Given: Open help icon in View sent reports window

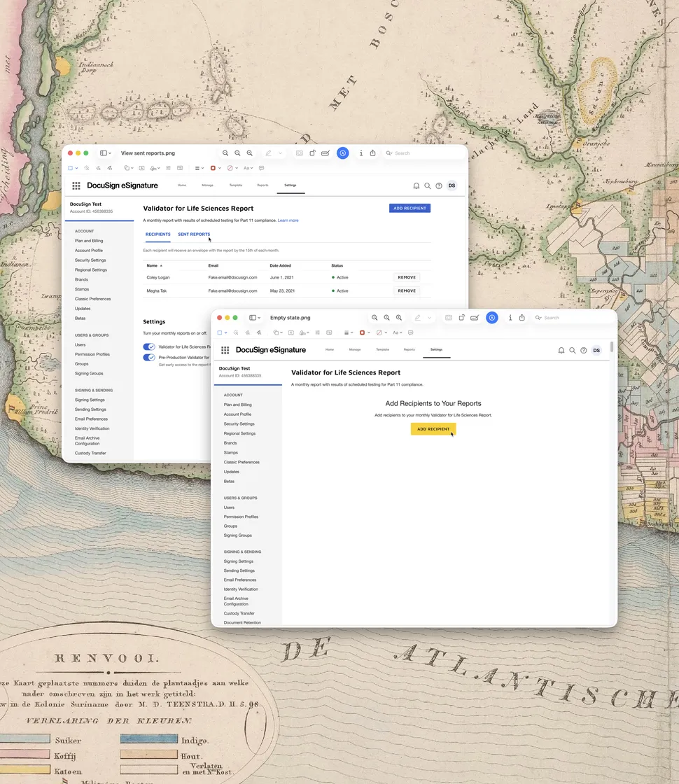Looking at the screenshot, I should tap(439, 185).
